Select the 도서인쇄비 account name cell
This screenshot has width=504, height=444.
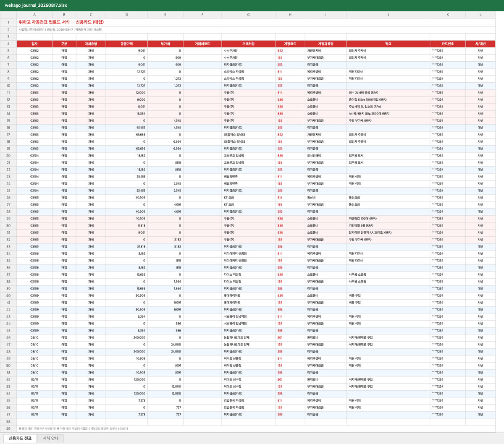[x=325, y=156]
